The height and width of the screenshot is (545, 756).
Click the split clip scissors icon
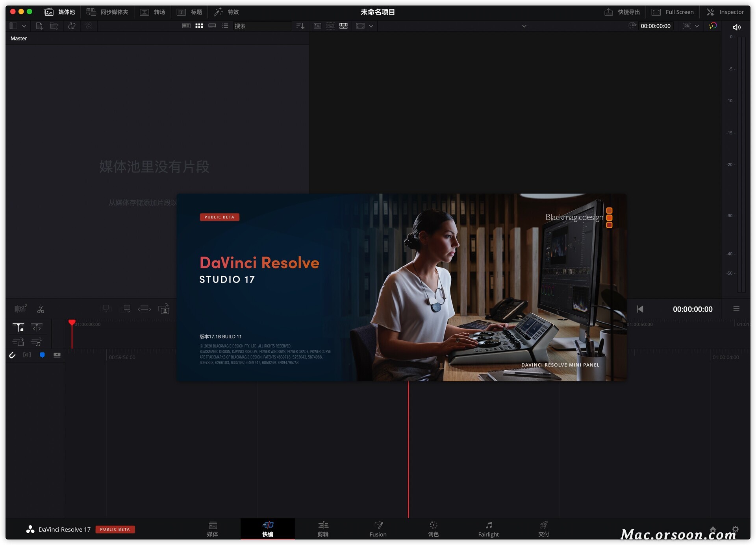pyautogui.click(x=41, y=310)
